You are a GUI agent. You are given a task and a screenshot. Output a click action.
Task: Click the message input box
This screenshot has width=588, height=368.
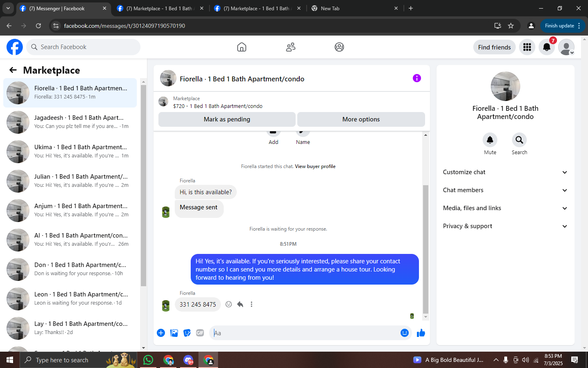304,333
